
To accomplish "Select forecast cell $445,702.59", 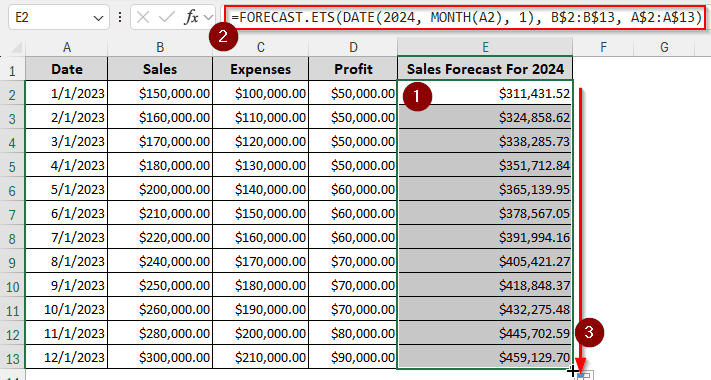I will tap(485, 334).
